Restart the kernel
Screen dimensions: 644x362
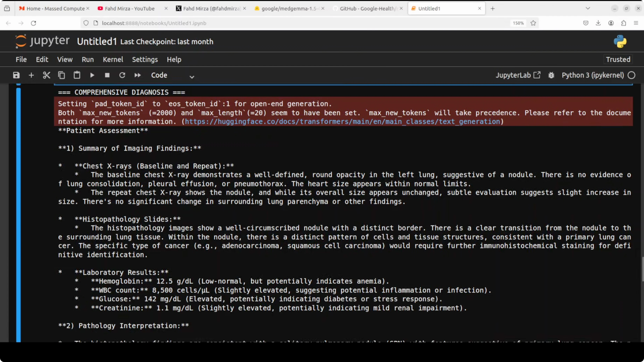[122, 75]
